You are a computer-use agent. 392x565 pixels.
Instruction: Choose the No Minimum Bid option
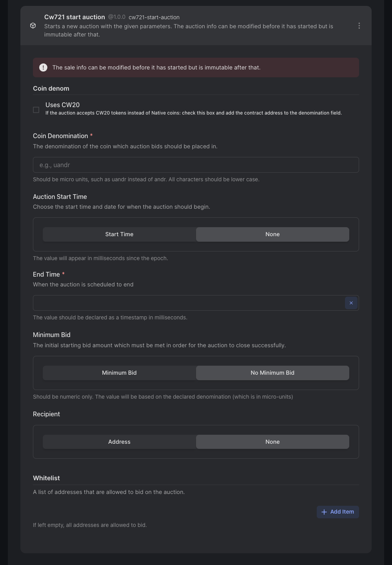click(272, 373)
